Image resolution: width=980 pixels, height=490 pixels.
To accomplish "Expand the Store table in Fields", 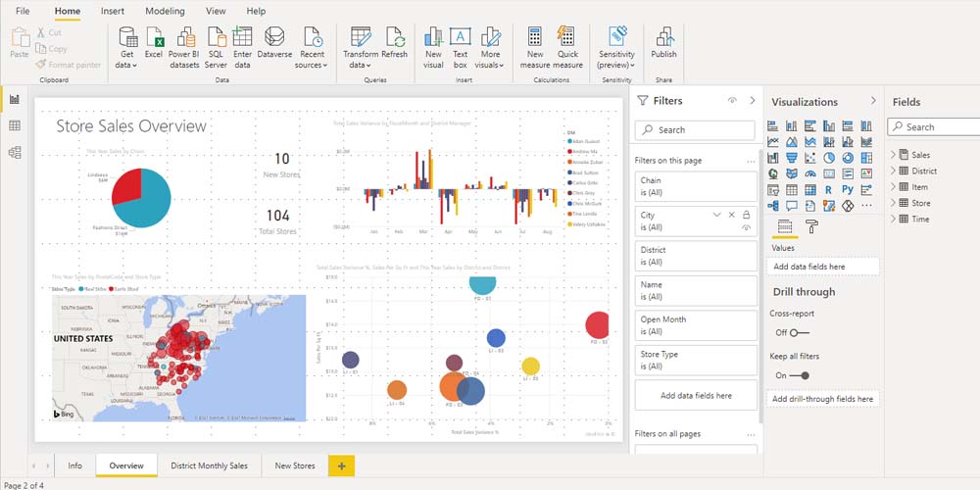I will [894, 203].
